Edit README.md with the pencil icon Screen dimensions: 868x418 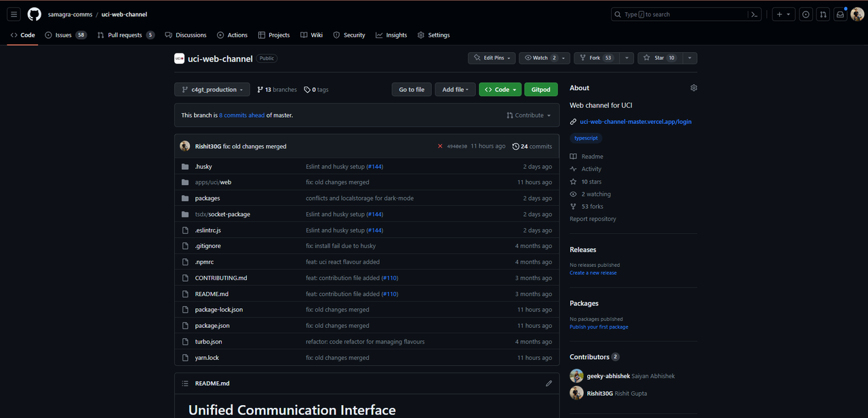click(x=549, y=383)
